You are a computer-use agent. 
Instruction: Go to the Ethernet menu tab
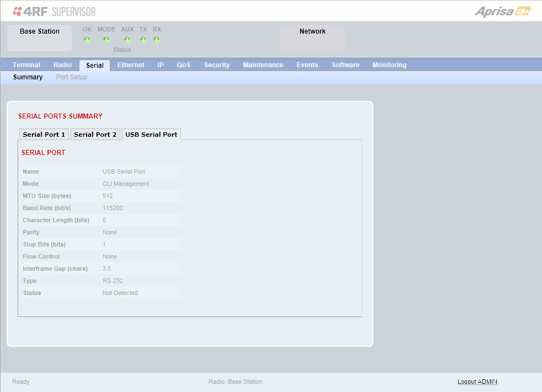click(x=131, y=65)
